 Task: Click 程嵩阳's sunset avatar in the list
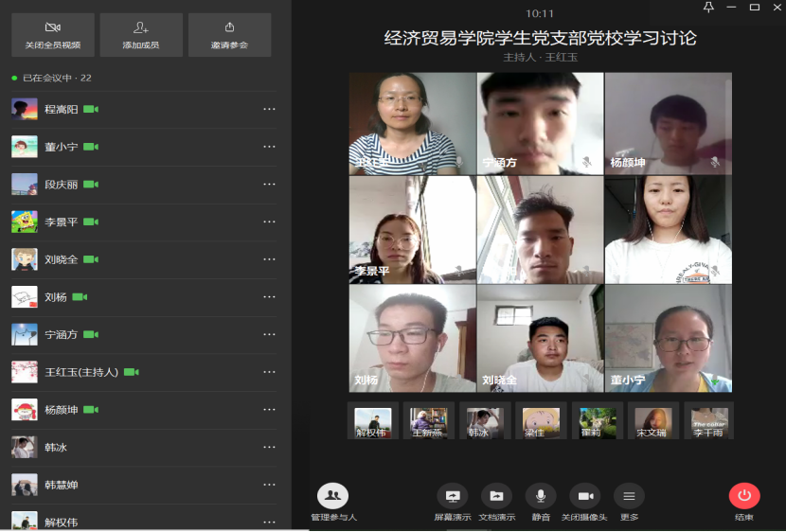pyautogui.click(x=25, y=109)
